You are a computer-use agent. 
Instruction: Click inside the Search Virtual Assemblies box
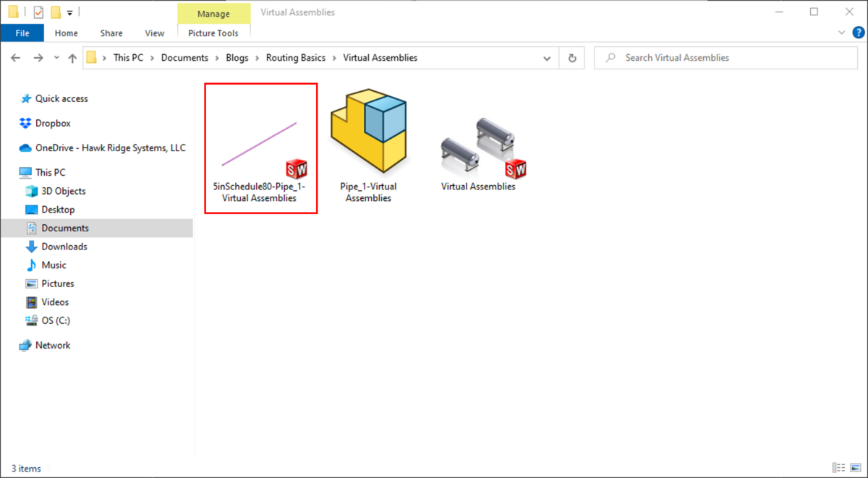(723, 57)
